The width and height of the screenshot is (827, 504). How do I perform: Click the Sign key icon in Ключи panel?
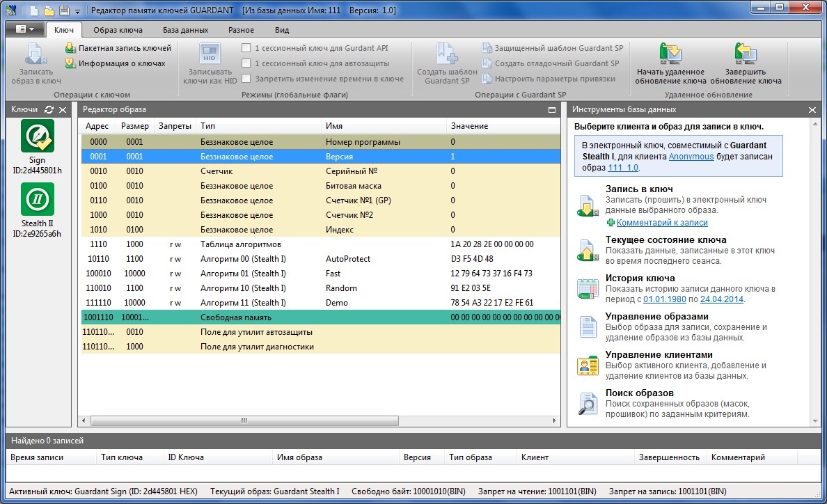tap(37, 136)
